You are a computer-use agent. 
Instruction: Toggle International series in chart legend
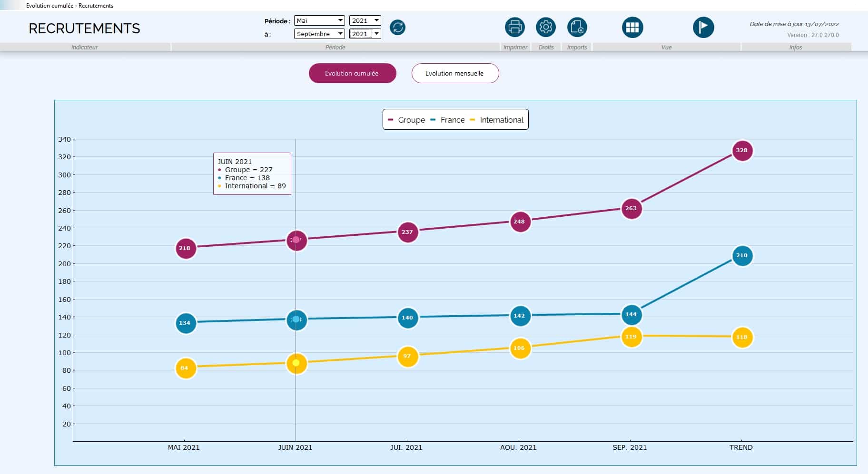click(496, 120)
